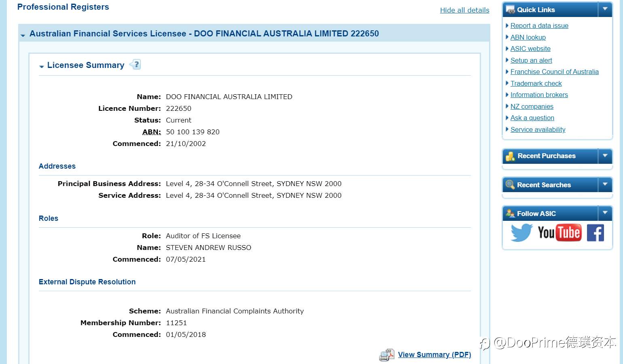The width and height of the screenshot is (623, 364).
Task: Click the Quick Links panel header icon
Action: click(511, 10)
